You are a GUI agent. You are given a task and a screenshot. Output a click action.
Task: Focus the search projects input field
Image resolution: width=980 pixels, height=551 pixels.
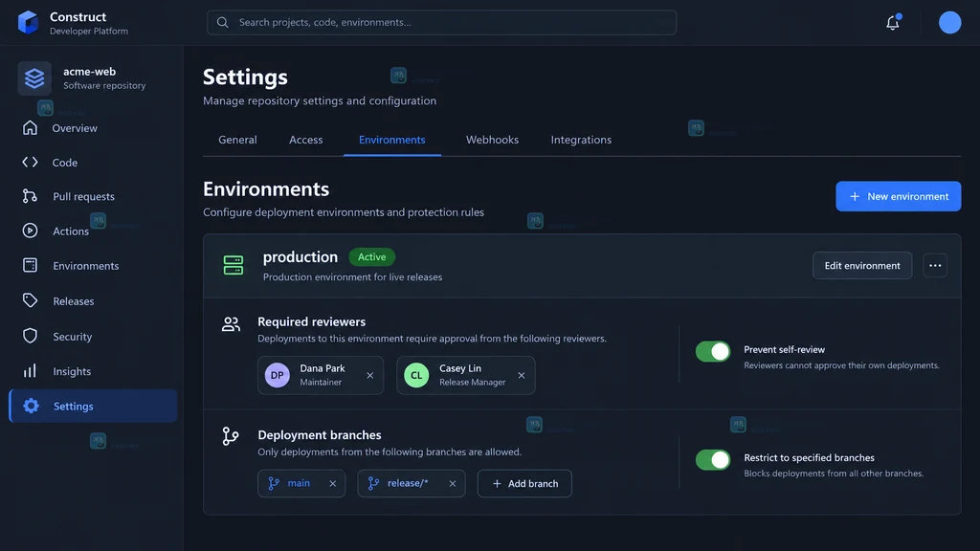click(x=441, y=23)
